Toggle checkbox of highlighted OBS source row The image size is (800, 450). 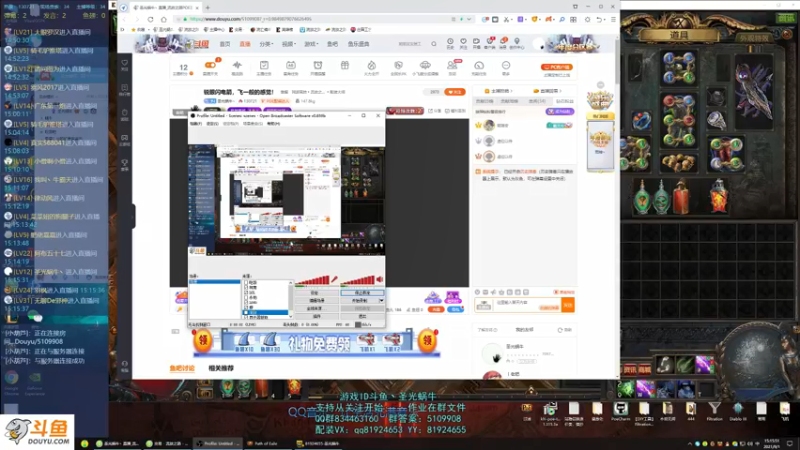(x=246, y=312)
